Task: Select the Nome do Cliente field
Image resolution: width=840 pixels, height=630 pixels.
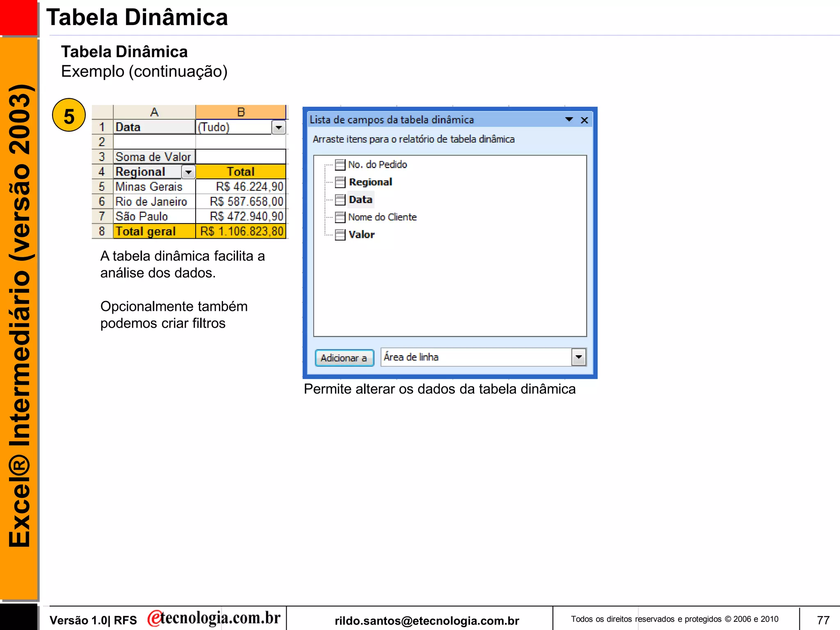Action: [382, 217]
